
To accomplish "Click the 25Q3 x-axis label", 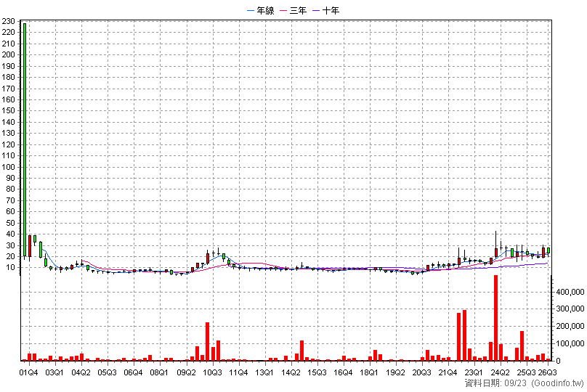I will point(527,372).
